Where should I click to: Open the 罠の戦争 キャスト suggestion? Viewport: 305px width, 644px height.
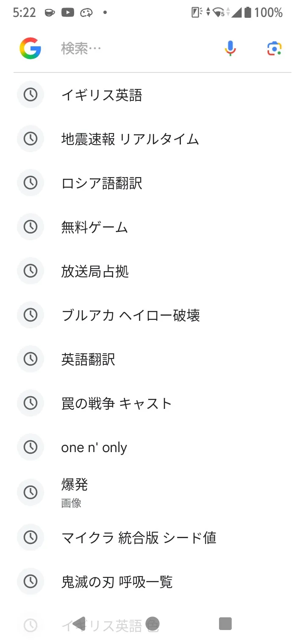coord(116,403)
